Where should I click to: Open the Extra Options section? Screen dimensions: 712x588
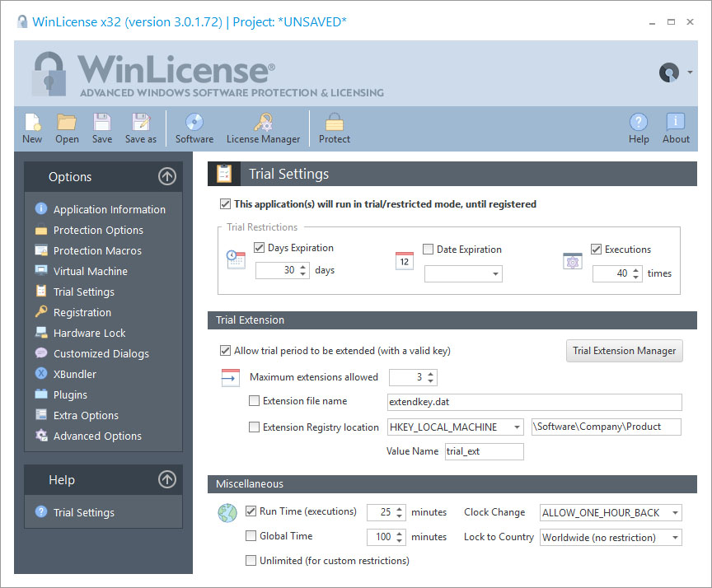point(86,415)
